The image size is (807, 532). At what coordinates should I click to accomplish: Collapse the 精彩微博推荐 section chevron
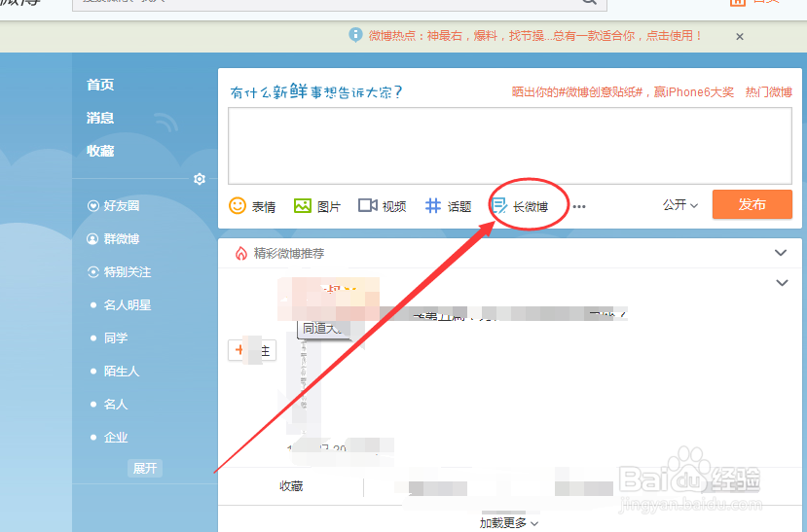pos(781,253)
